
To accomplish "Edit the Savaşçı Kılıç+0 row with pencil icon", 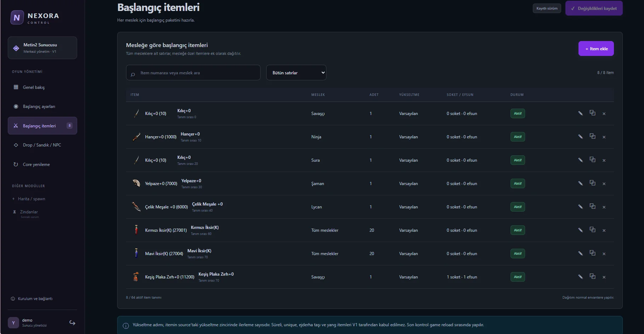I will pos(581,114).
